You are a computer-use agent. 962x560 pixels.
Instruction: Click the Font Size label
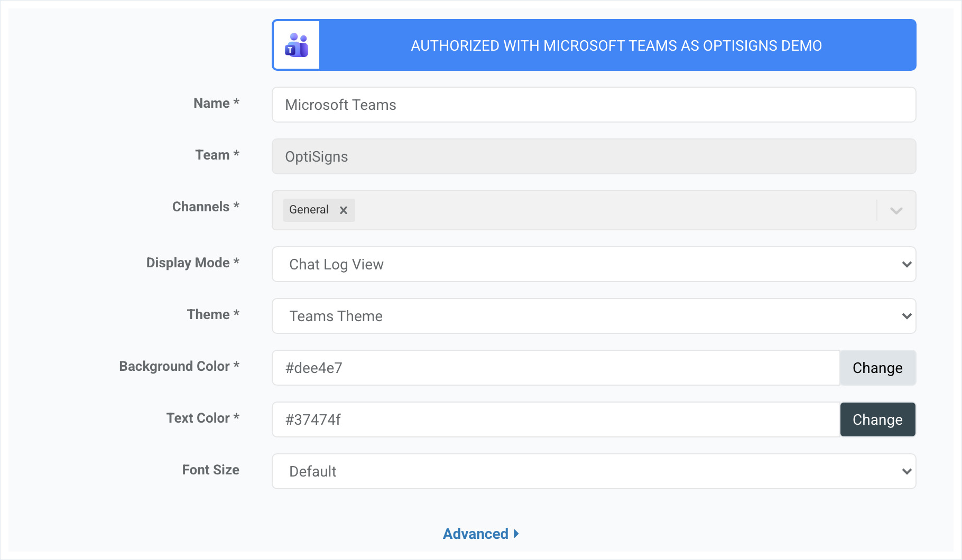coord(210,470)
